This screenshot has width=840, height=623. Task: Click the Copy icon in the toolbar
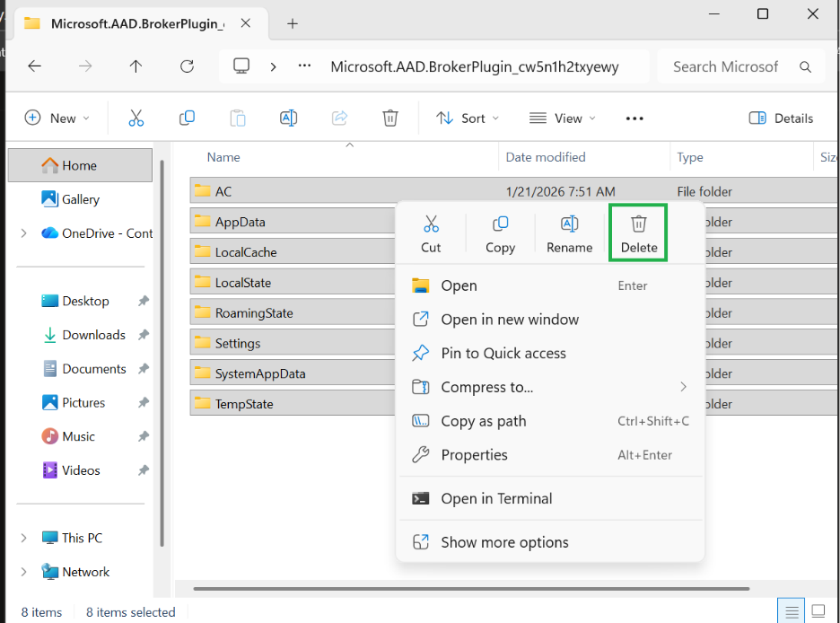pos(187,118)
